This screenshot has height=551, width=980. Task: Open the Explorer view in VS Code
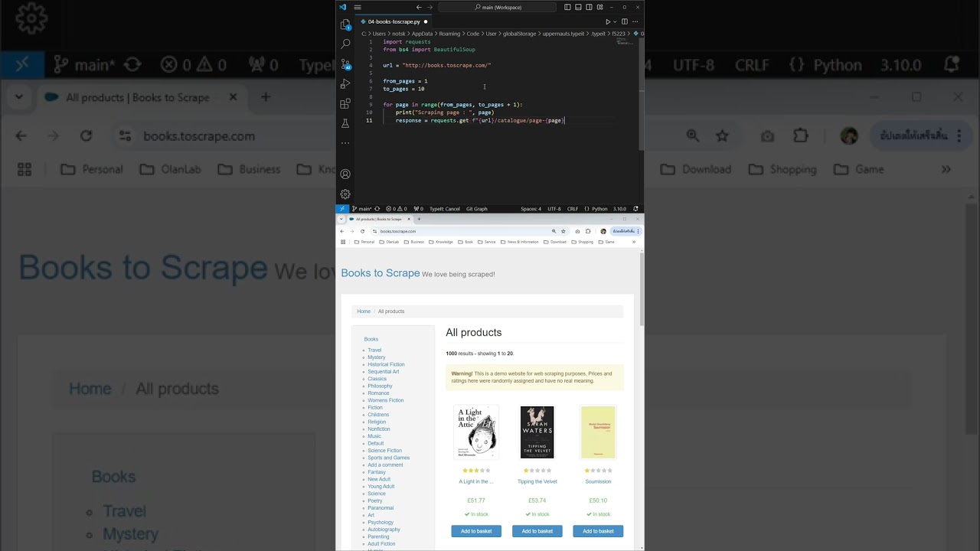pyautogui.click(x=345, y=24)
